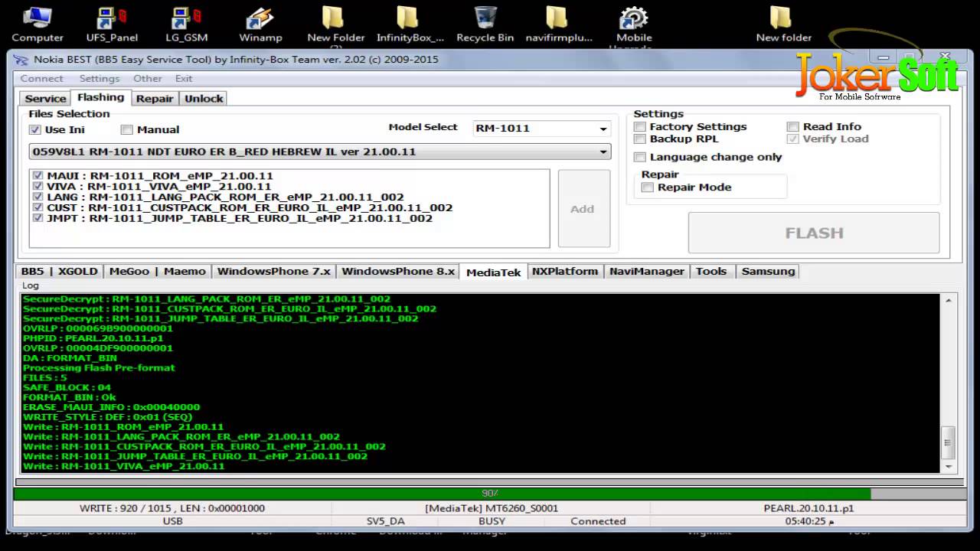Click the CUST : RM-1011_CUSTPACK_ROM file entry
This screenshot has width=980, height=551.
(x=249, y=208)
